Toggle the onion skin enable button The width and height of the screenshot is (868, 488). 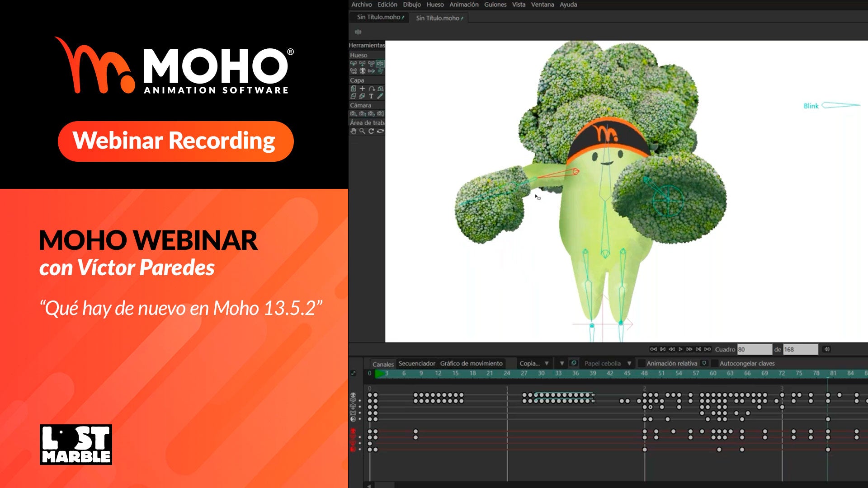click(574, 363)
